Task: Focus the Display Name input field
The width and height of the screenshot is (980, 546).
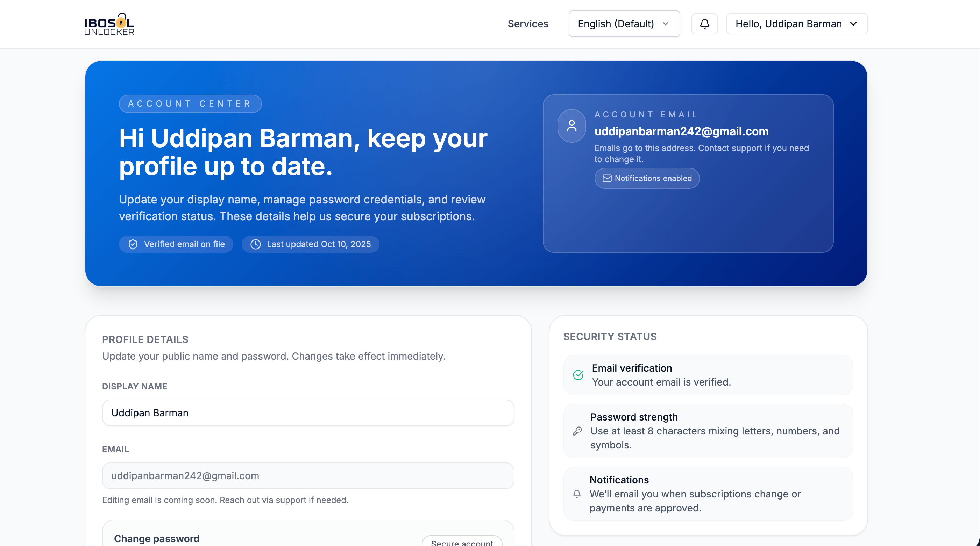Action: click(308, 412)
